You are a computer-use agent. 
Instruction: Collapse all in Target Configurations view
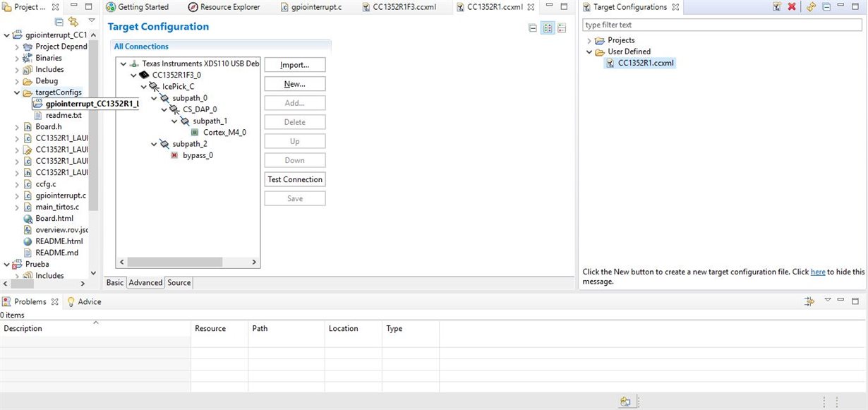(826, 7)
